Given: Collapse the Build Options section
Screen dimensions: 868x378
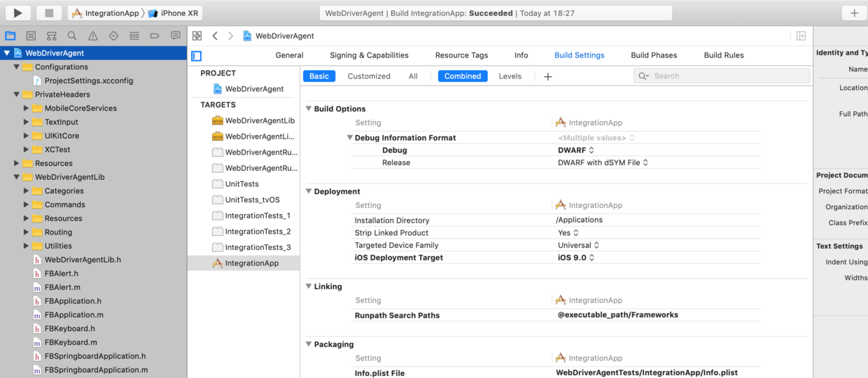Looking at the screenshot, I should coord(309,108).
